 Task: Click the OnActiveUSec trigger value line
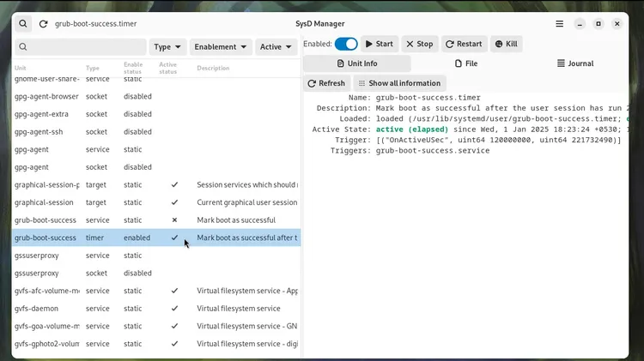(499, 140)
